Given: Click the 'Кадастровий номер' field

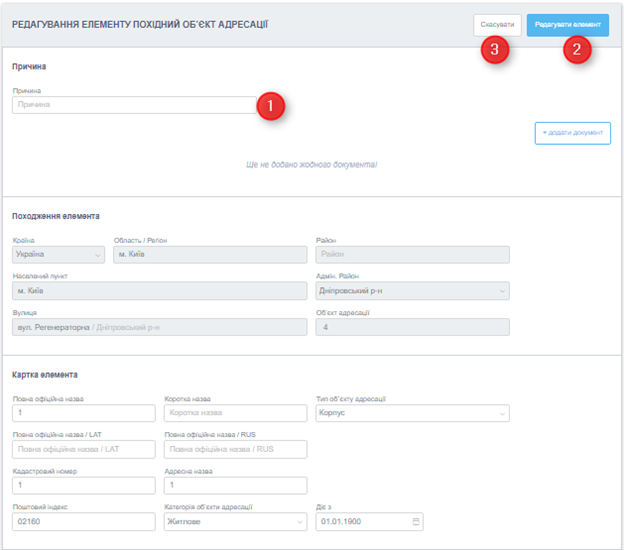Looking at the screenshot, I should (84, 486).
